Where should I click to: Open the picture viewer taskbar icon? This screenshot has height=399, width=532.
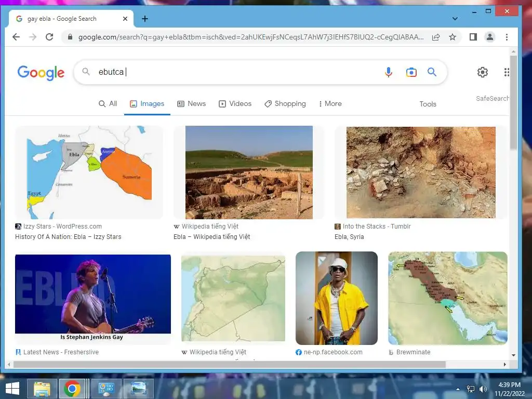click(x=139, y=389)
